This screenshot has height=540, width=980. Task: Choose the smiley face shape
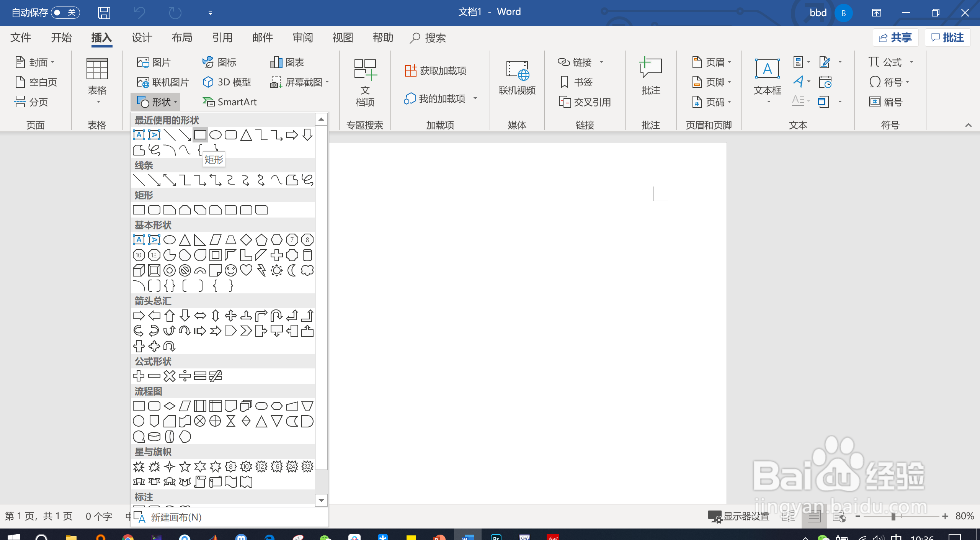(x=231, y=270)
